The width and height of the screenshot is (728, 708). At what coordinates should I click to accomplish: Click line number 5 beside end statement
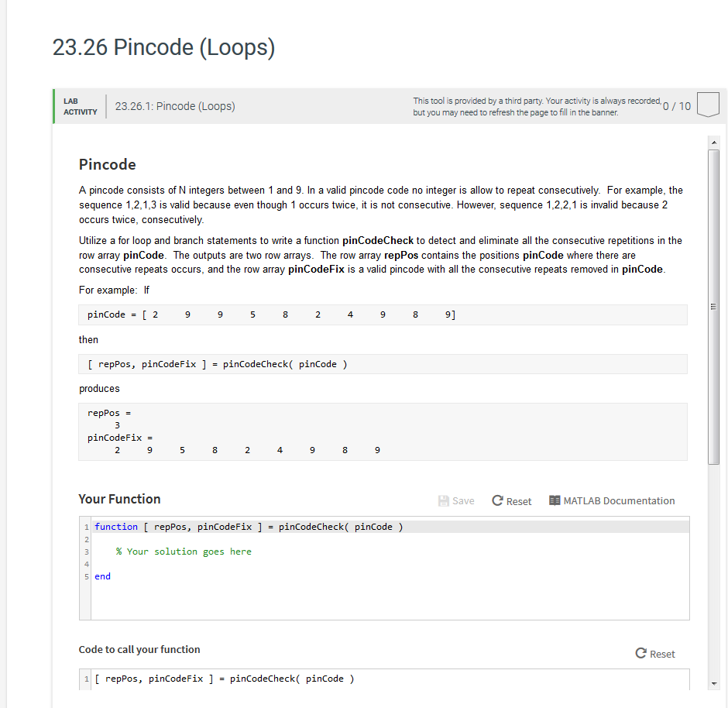click(86, 576)
